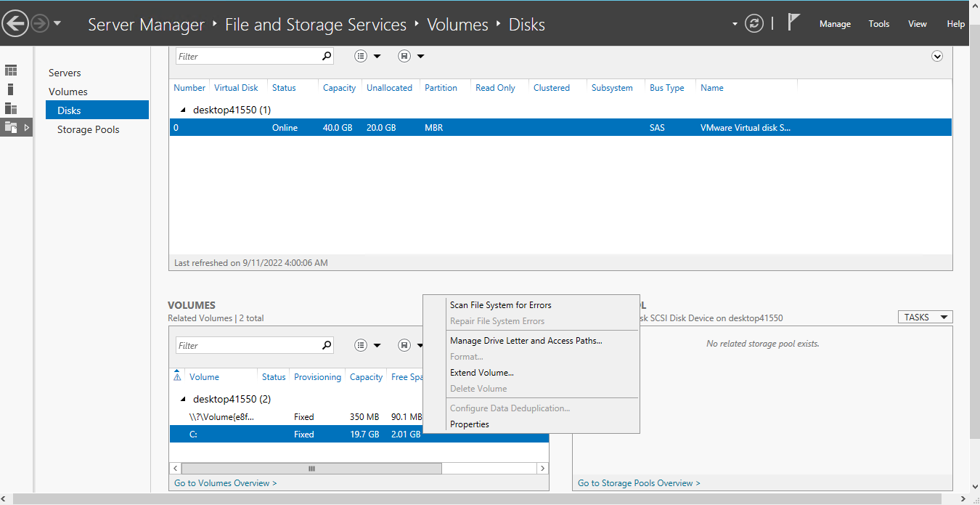Select the Local Server sidebar icon
Screen dimensions: 980x505
pos(11,89)
